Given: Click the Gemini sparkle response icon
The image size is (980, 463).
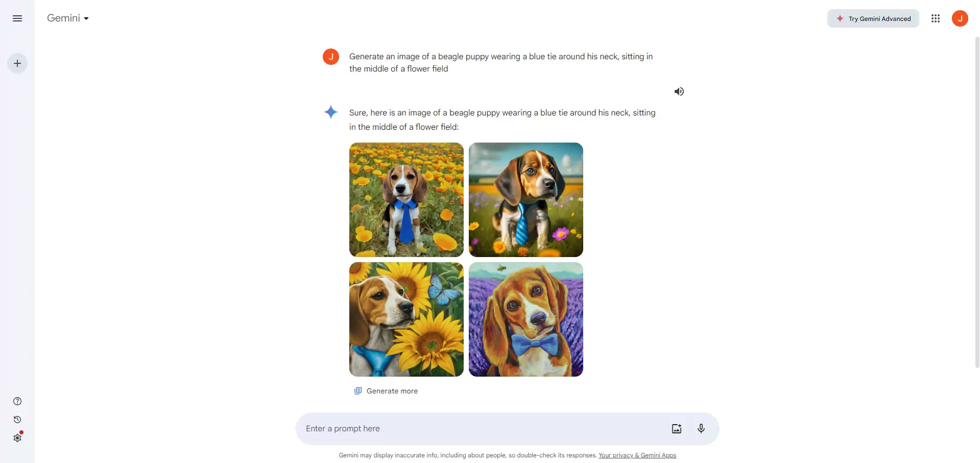Looking at the screenshot, I should [x=331, y=112].
